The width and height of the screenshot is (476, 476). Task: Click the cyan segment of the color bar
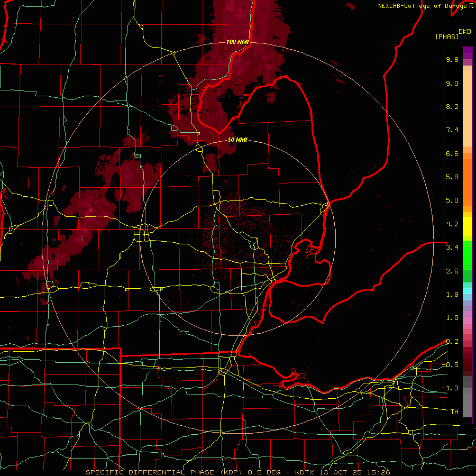pyautogui.click(x=467, y=291)
